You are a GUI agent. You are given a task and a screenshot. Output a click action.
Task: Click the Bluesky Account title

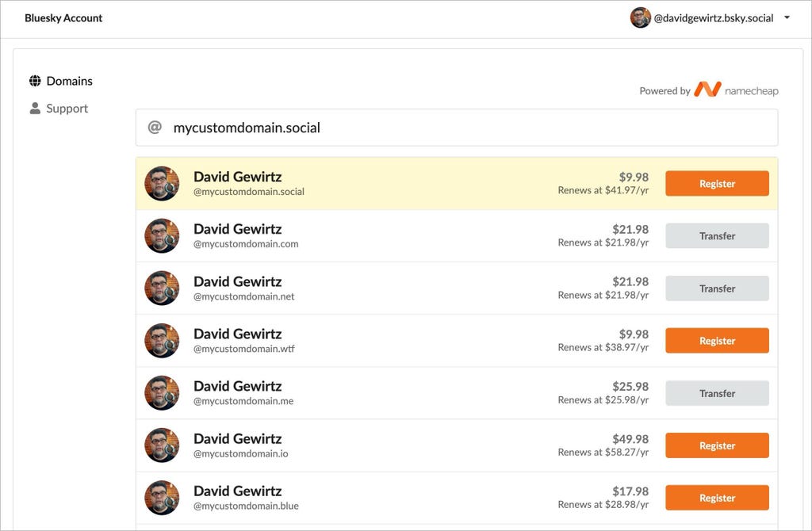tap(63, 18)
